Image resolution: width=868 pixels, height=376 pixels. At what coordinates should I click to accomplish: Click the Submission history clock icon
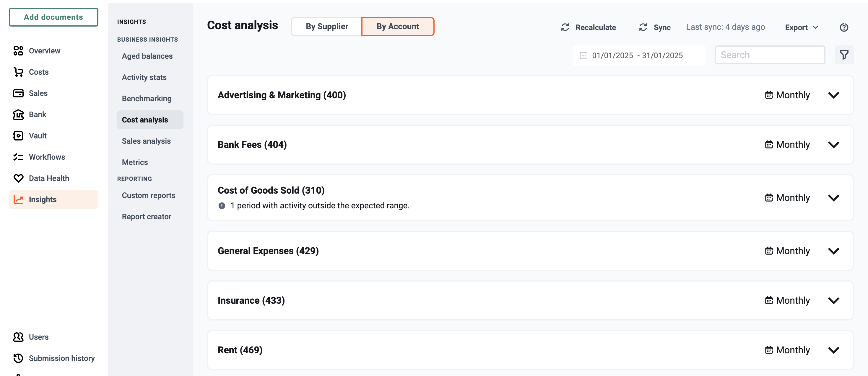(18, 358)
